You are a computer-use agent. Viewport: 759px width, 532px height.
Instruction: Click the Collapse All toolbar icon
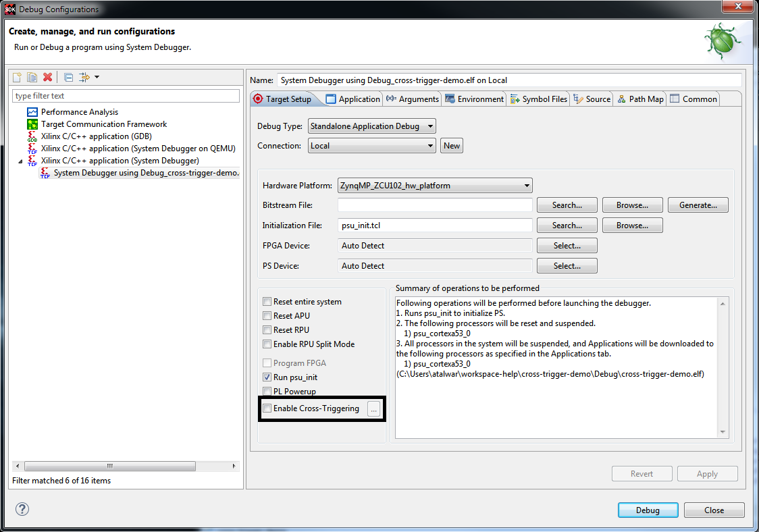(x=69, y=77)
